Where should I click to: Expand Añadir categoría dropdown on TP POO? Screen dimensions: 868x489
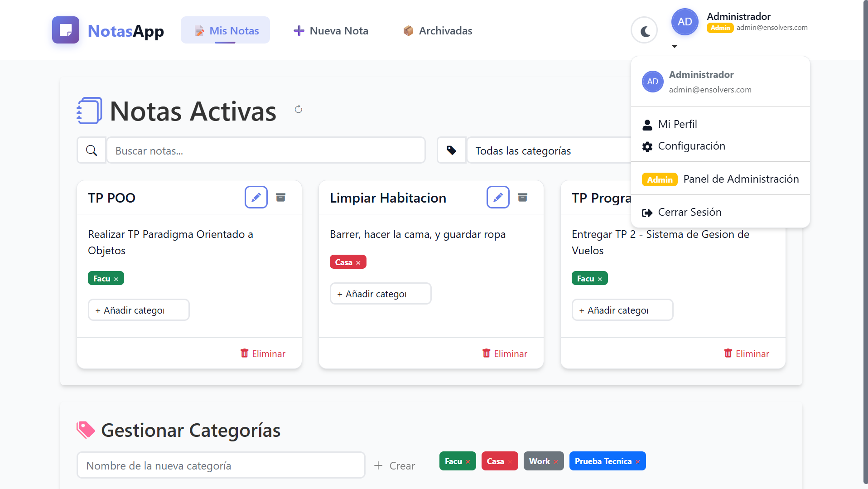point(139,310)
